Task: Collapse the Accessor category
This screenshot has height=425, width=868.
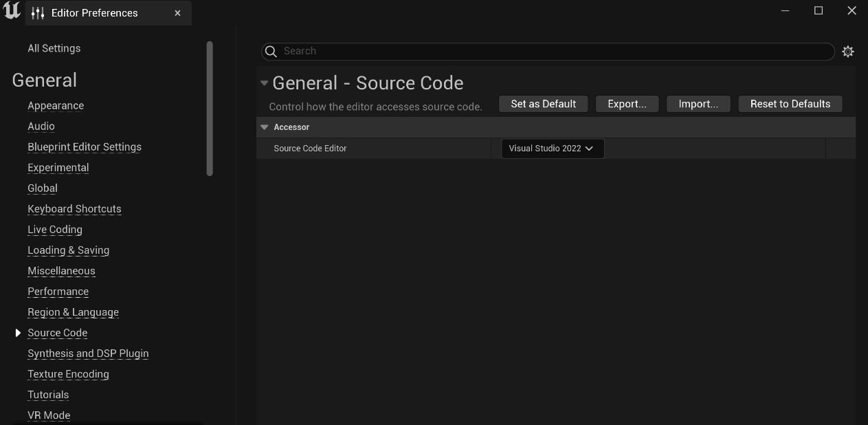Action: click(x=264, y=127)
